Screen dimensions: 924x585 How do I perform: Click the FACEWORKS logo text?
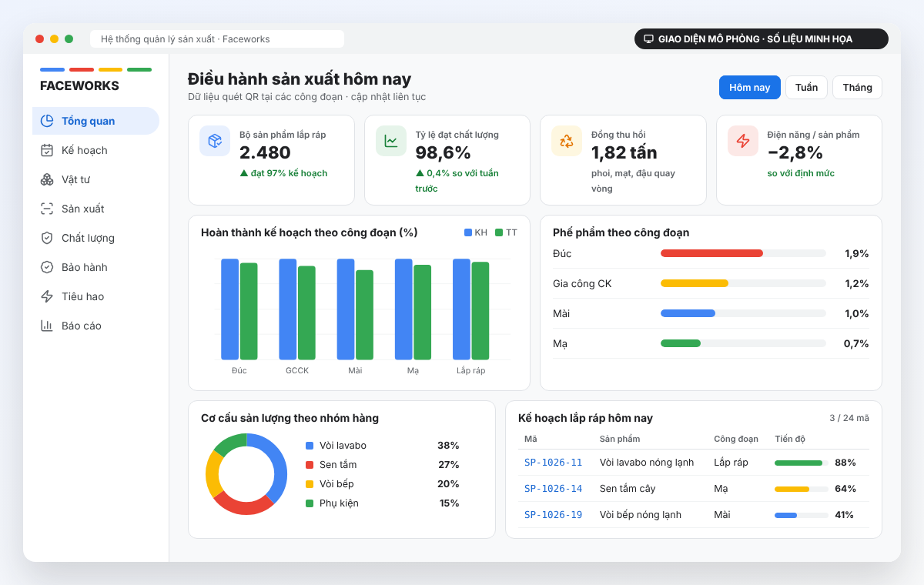click(79, 85)
